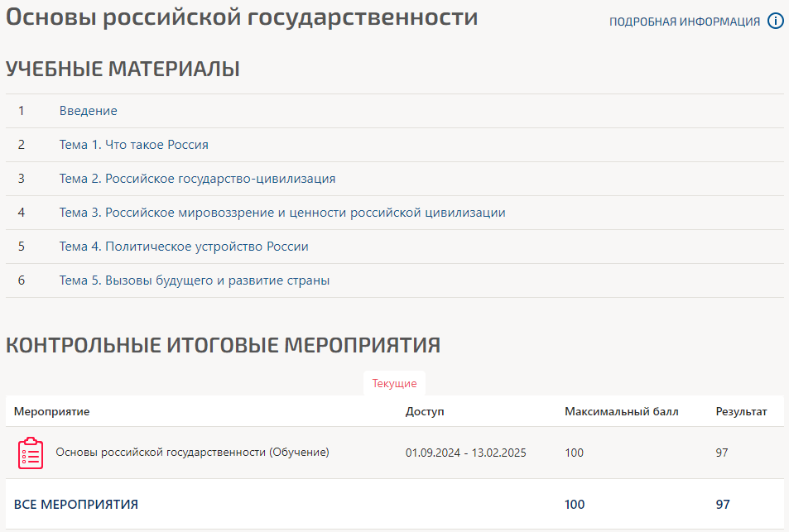
Task: Click the access date range 01.09.2024 - 13.02.2025
Action: pos(465,453)
